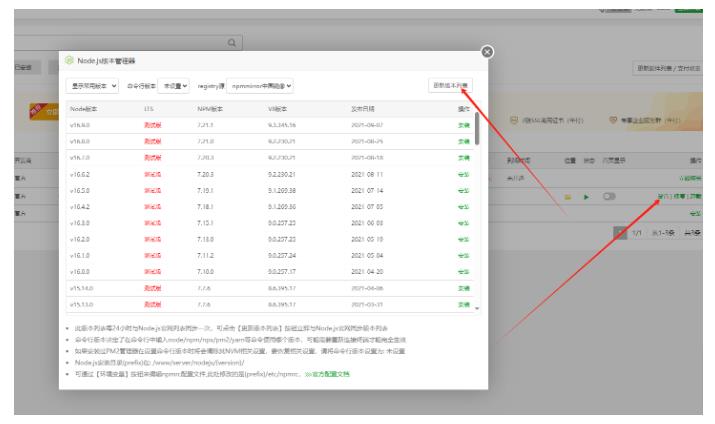Click the 更新软件列表 button in background page

(668, 68)
